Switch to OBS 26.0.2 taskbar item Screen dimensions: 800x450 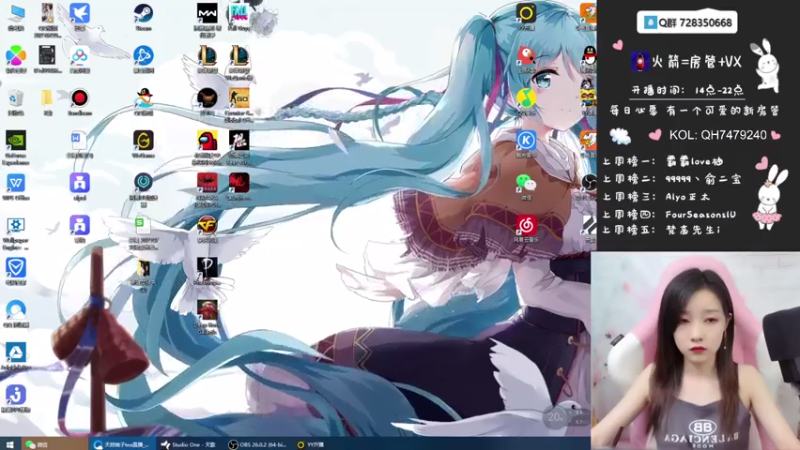(257, 444)
